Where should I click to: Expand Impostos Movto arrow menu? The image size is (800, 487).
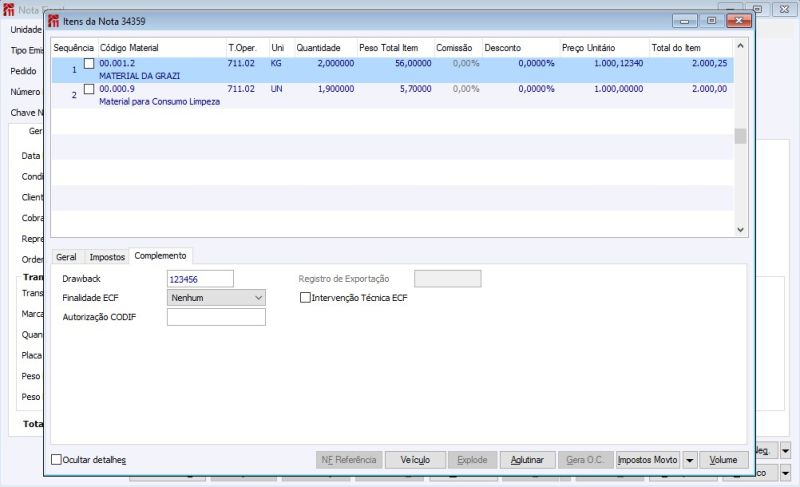tap(689, 460)
